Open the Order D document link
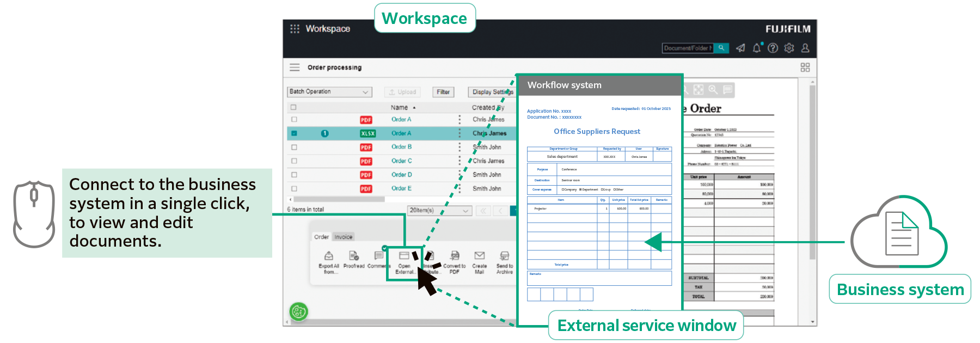 pyautogui.click(x=401, y=175)
